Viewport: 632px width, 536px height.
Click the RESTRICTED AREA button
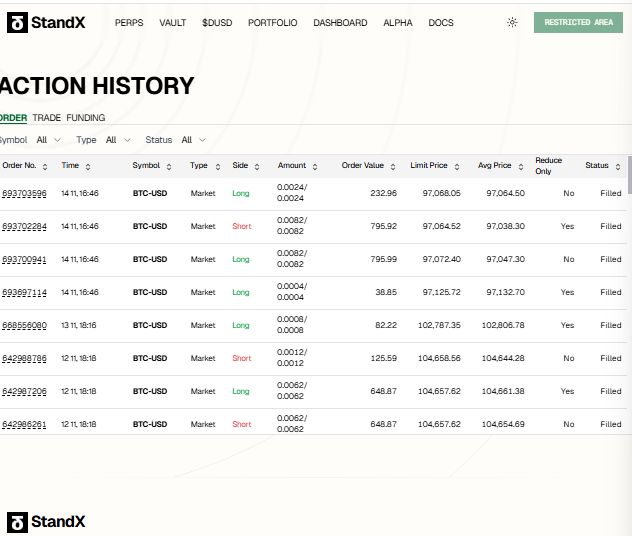578,22
